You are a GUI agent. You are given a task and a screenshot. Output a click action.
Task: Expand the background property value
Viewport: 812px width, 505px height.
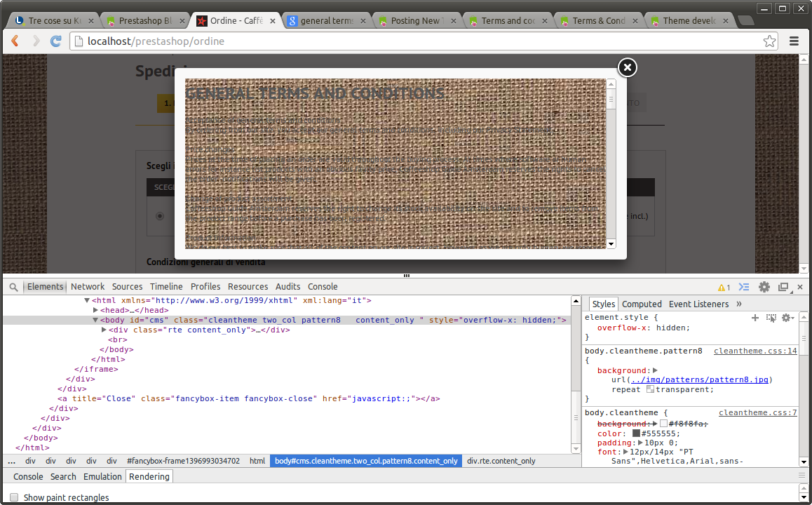655,370
